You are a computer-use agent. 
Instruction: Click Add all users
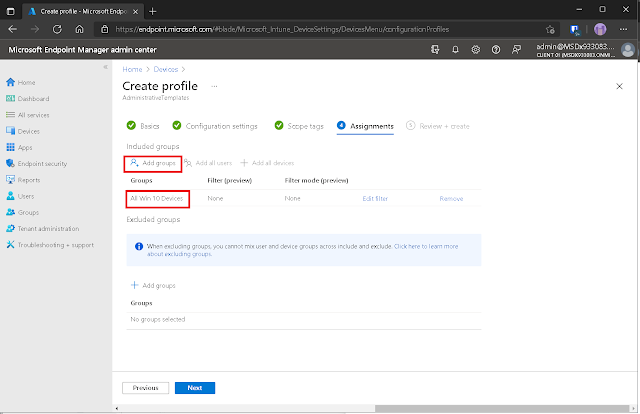click(x=208, y=163)
